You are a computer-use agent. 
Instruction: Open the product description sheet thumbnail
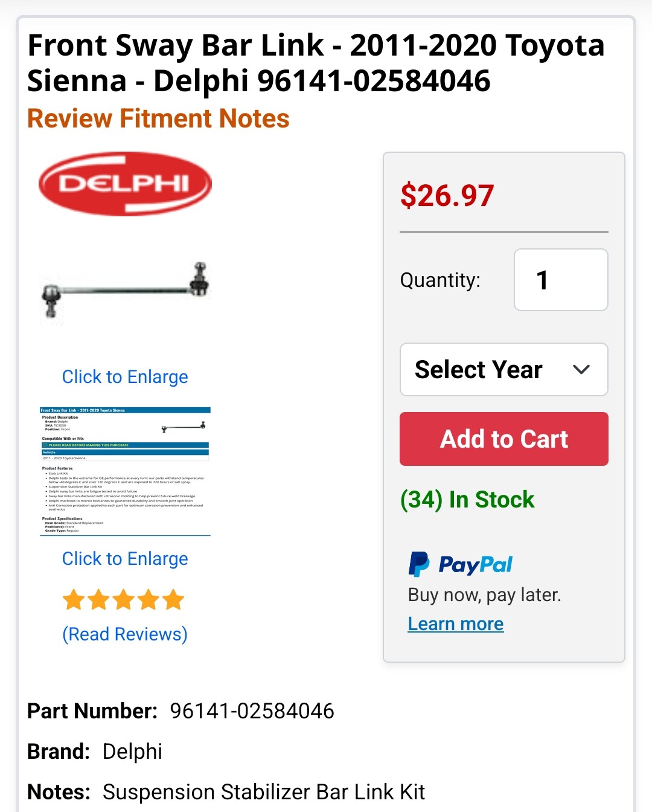point(125,471)
